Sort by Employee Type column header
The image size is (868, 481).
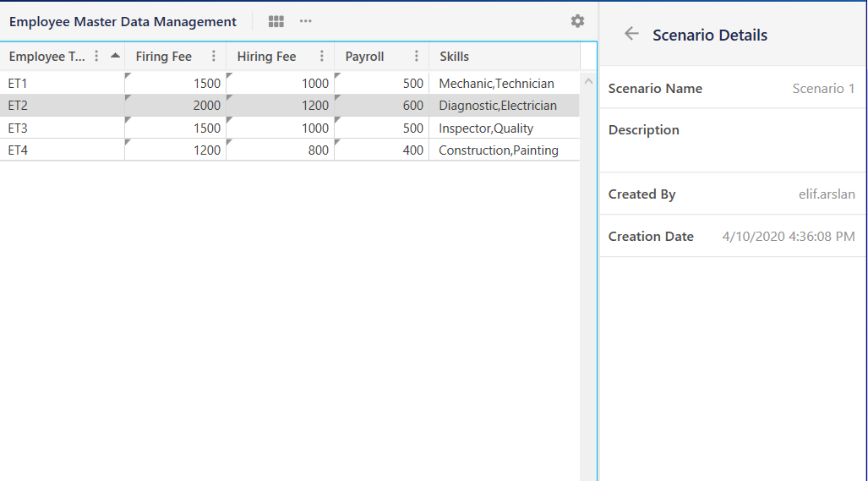coord(47,57)
